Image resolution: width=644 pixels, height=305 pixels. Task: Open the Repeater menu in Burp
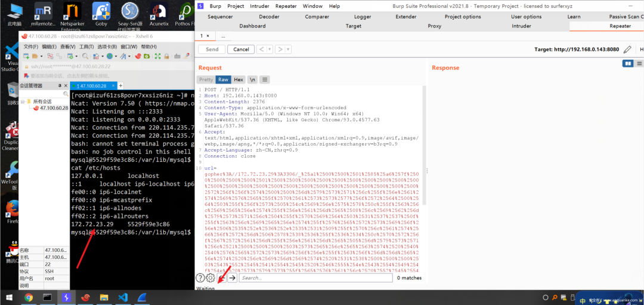coord(286,6)
